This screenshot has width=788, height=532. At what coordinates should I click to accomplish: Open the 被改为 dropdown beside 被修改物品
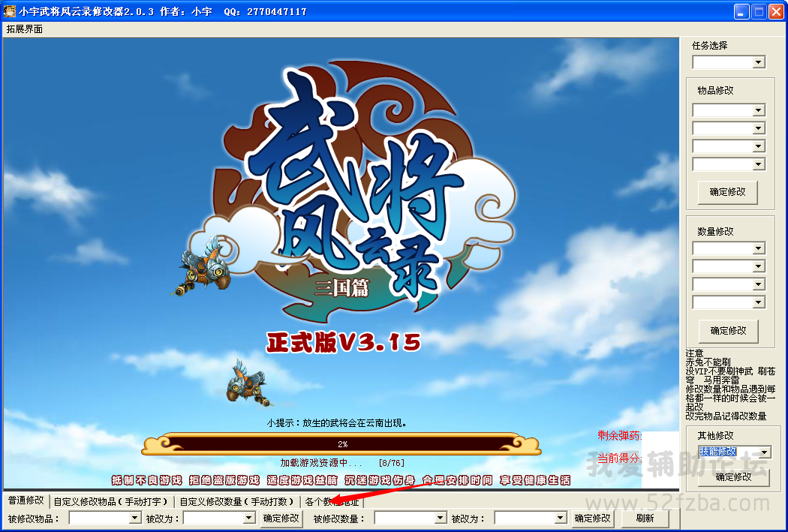249,518
